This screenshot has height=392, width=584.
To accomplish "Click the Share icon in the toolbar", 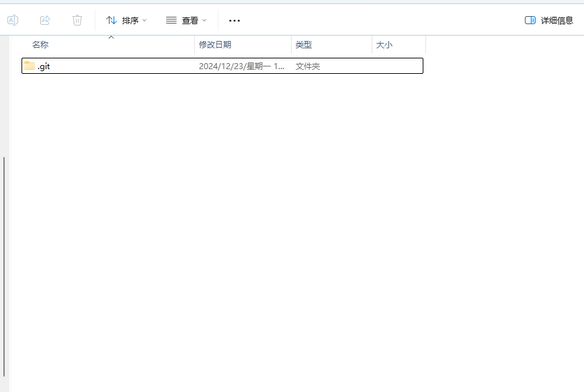I will [x=44, y=20].
